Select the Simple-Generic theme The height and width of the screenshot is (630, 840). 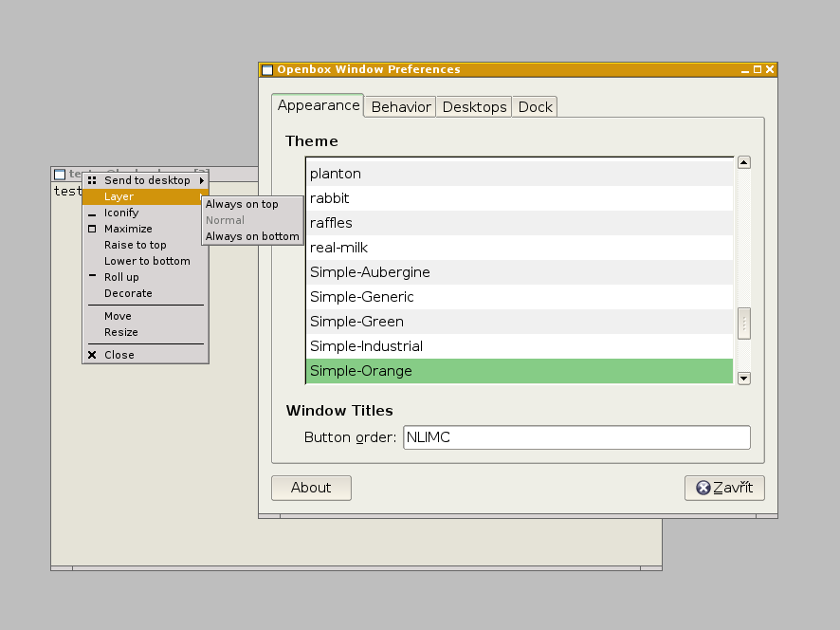pos(520,297)
